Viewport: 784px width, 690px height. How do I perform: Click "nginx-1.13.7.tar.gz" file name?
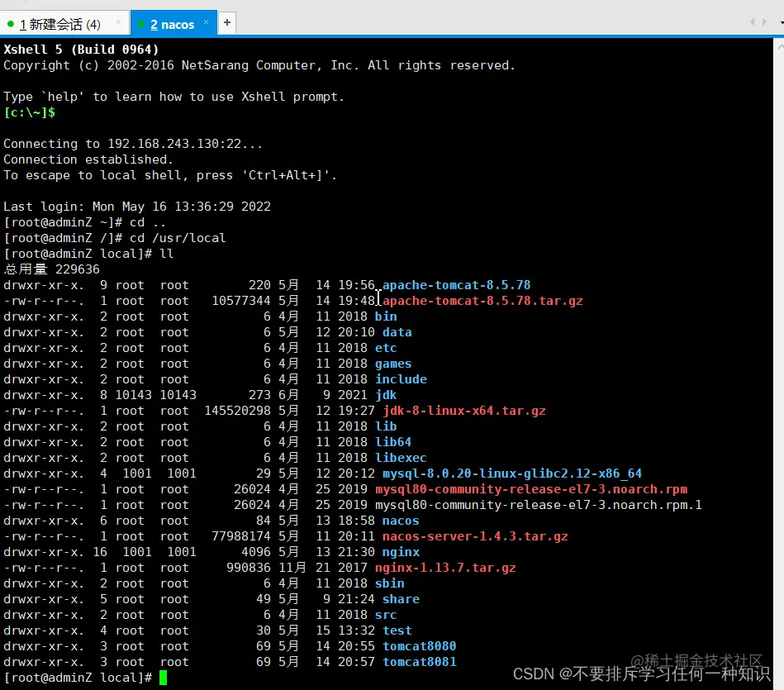point(445,568)
